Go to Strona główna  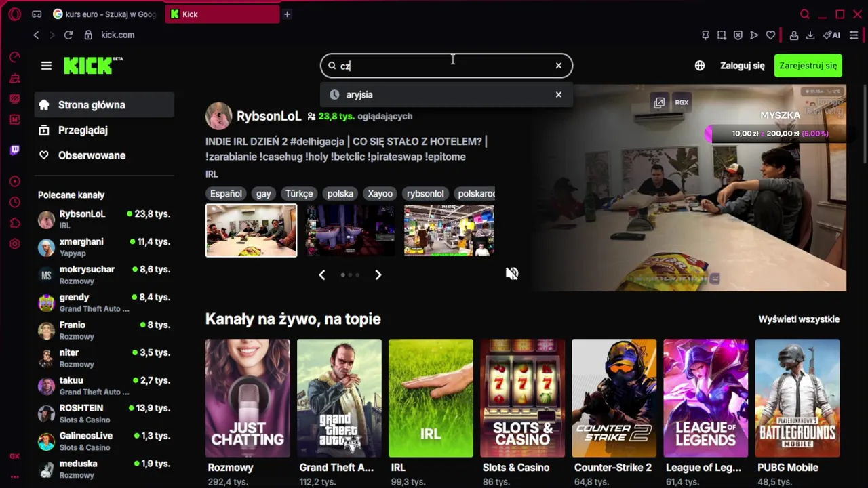click(104, 105)
